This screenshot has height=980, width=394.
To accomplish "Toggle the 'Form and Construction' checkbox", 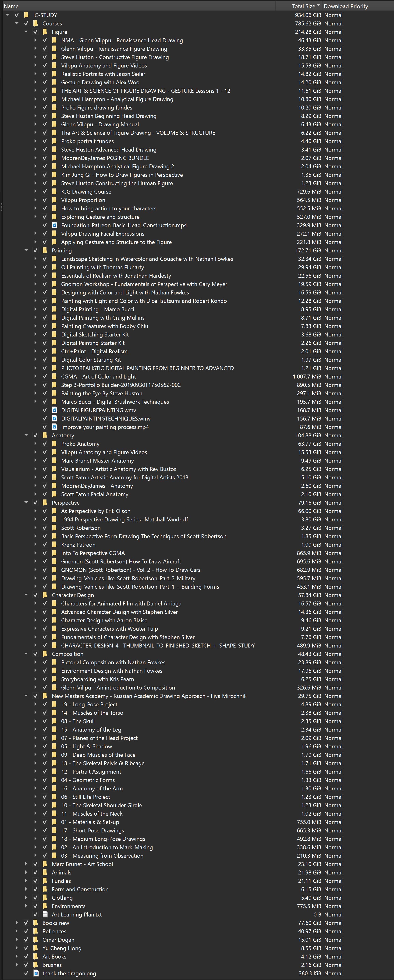I will [35, 889].
